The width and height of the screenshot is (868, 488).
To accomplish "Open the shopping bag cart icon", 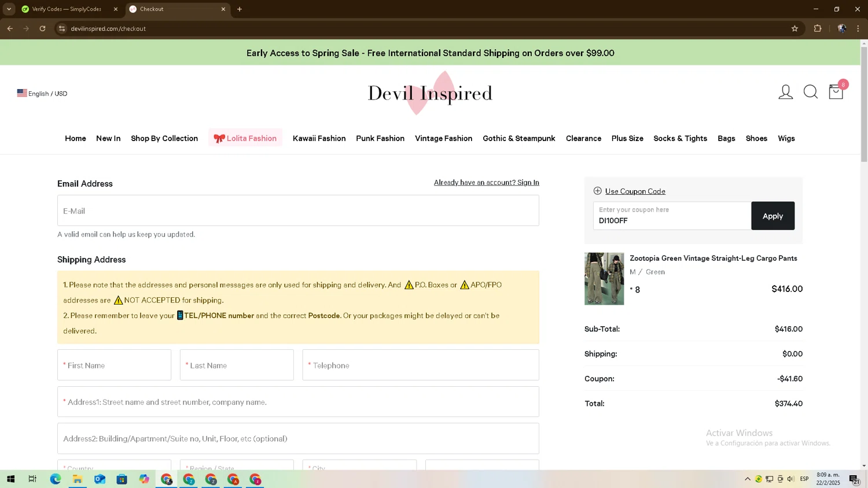I will click(836, 92).
